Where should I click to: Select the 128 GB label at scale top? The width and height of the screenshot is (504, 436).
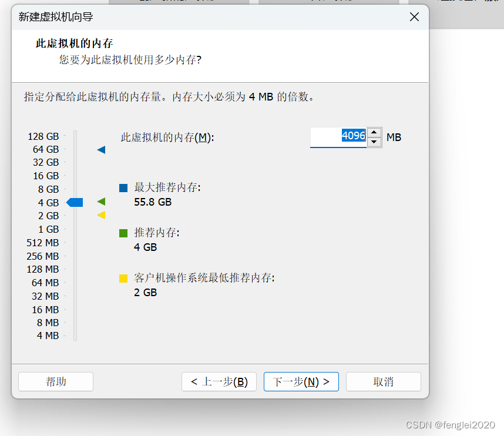(x=43, y=136)
